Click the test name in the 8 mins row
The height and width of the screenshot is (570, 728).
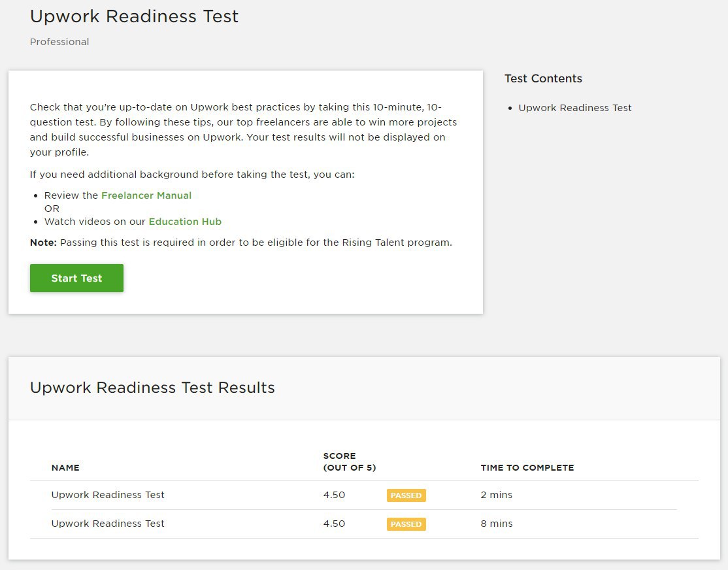pyautogui.click(x=108, y=524)
